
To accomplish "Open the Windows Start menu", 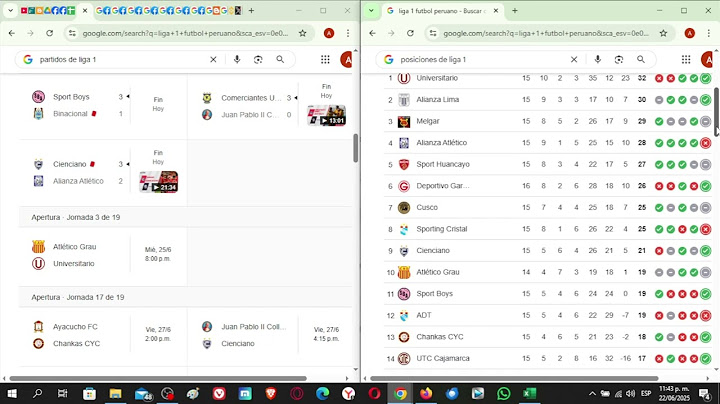I will [12, 393].
